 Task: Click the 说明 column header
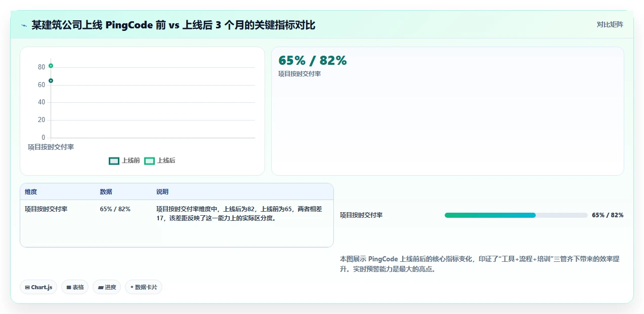pyautogui.click(x=162, y=192)
